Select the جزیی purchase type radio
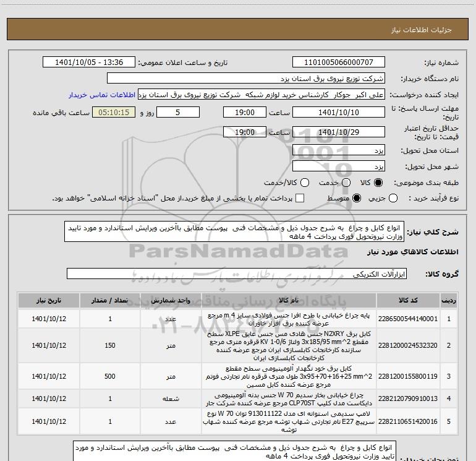This screenshot has height=461, width=476. tap(393, 198)
